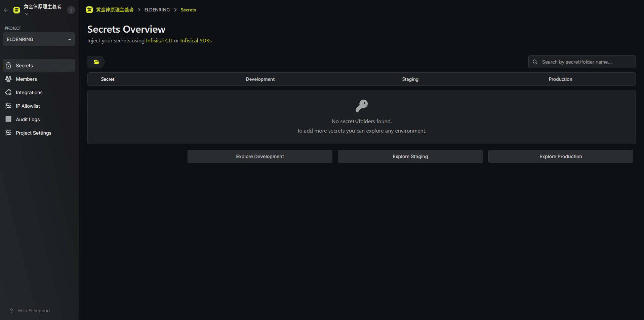Click the Project Settings sliders icon
This screenshot has height=320, width=644.
coord(8,133)
